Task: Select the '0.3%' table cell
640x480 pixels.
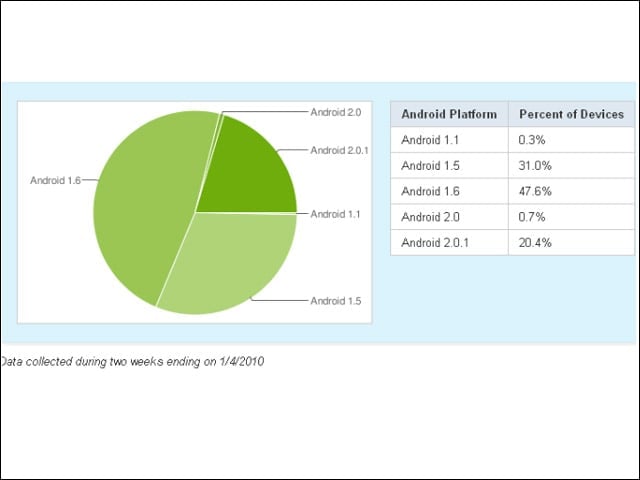Action: (x=571, y=140)
